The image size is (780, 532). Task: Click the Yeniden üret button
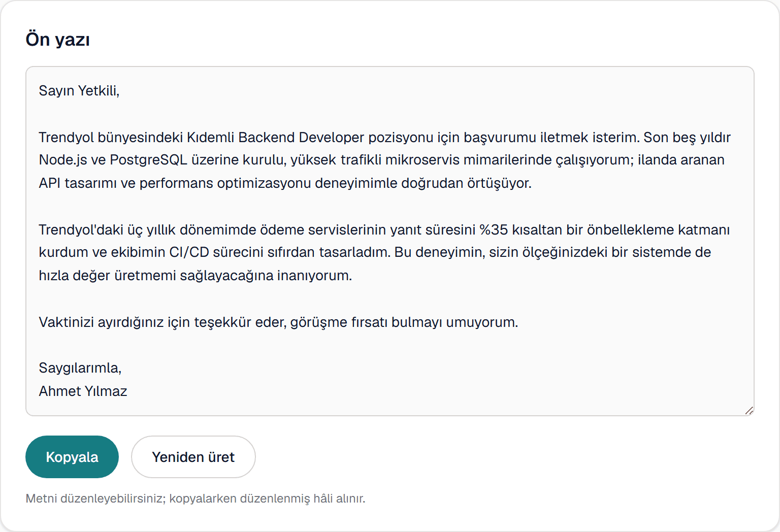pyautogui.click(x=193, y=457)
